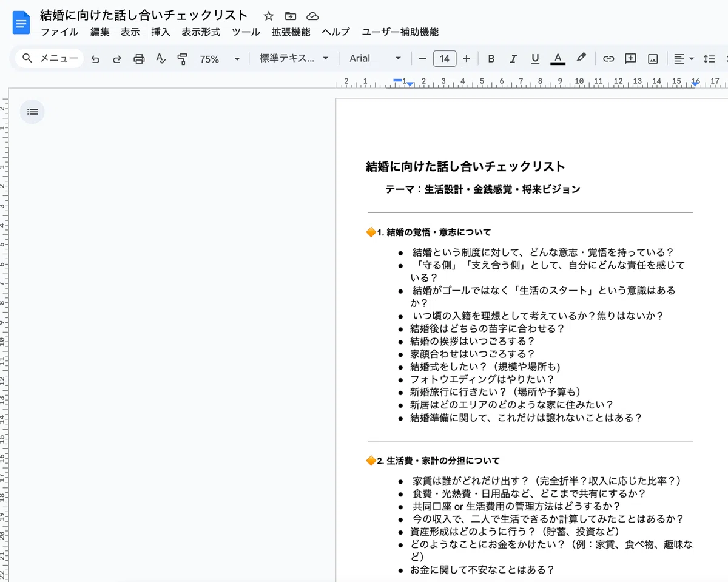
Task: Click the subtitle テーマ：生活設計・金銭感覚・将来ビジョン
Action: (x=483, y=189)
